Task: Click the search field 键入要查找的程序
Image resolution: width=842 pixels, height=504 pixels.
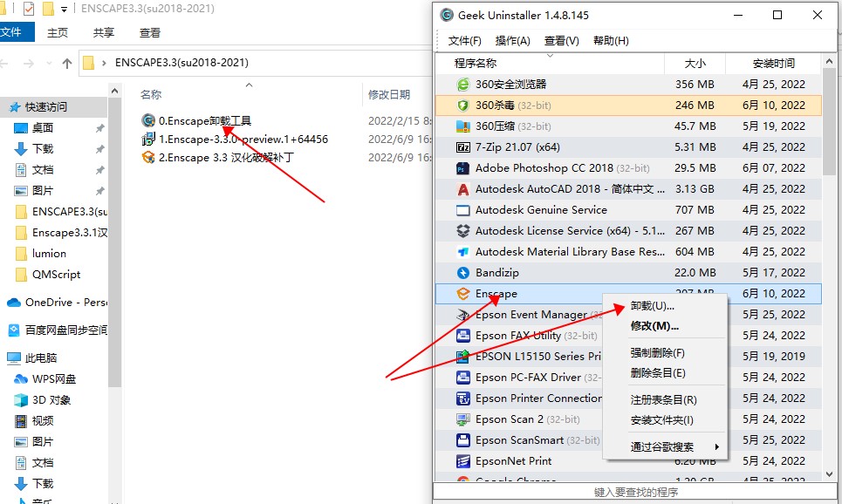Action: (x=635, y=493)
